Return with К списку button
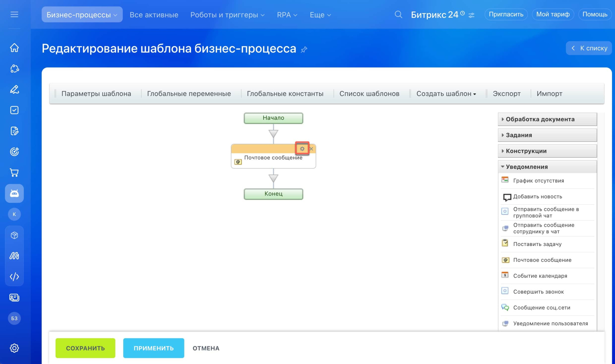Viewport: 615px width, 364px height. [x=589, y=48]
